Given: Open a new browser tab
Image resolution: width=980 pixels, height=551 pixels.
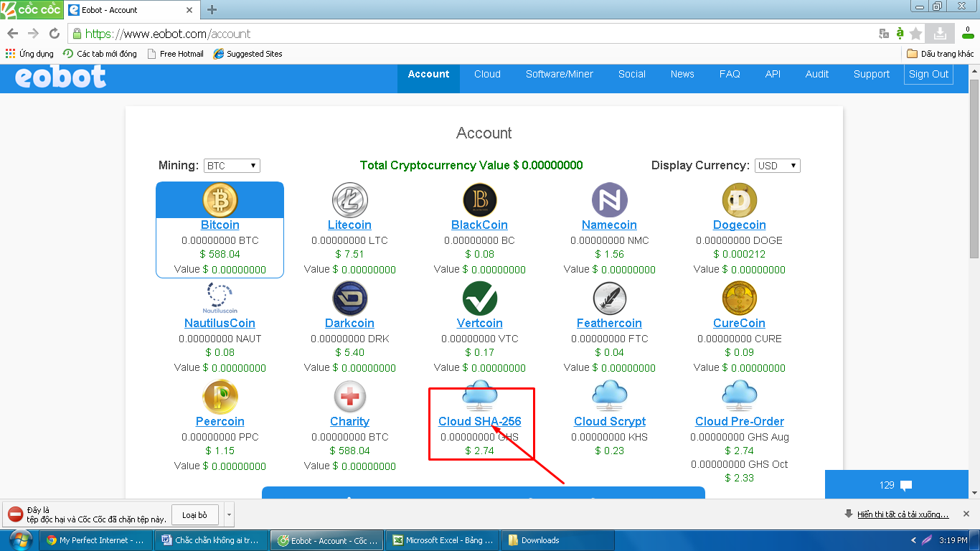Looking at the screenshot, I should pyautogui.click(x=212, y=10).
